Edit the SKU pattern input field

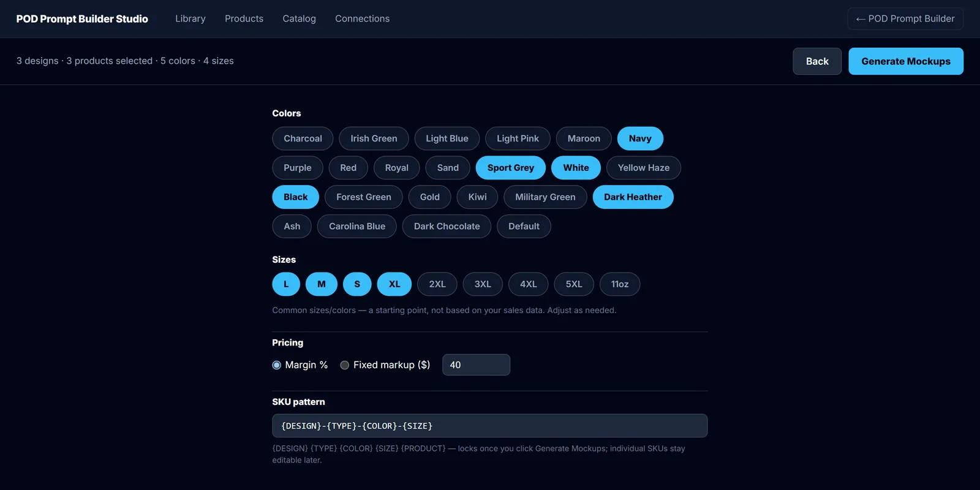click(490, 426)
